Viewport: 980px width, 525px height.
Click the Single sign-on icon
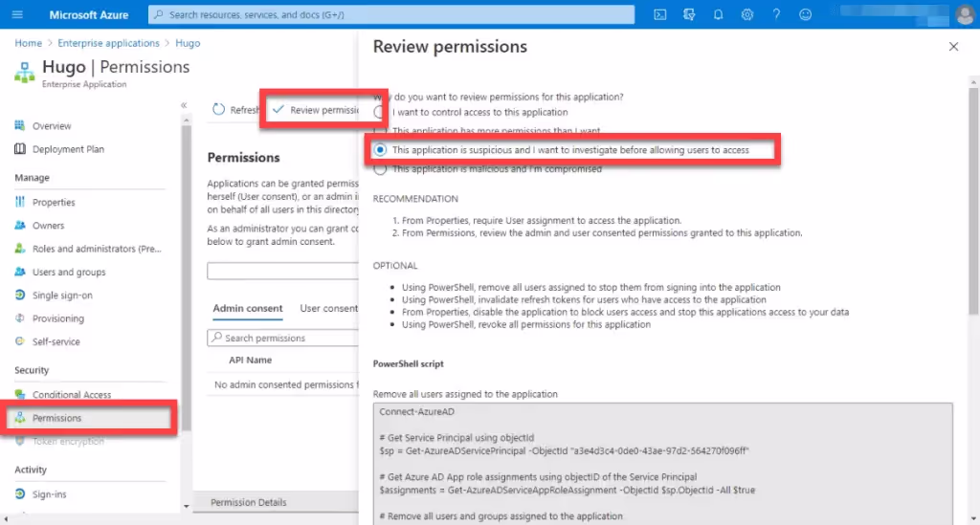20,295
